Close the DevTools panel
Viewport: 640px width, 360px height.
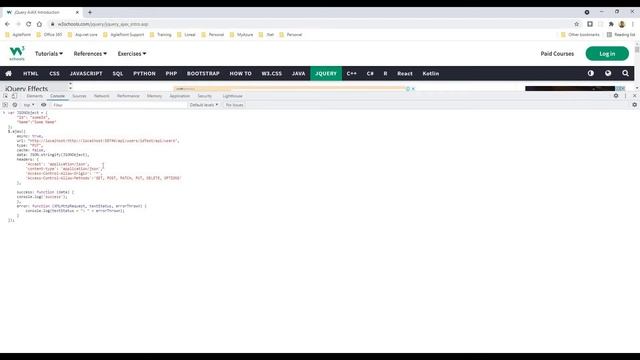[x=634, y=96]
